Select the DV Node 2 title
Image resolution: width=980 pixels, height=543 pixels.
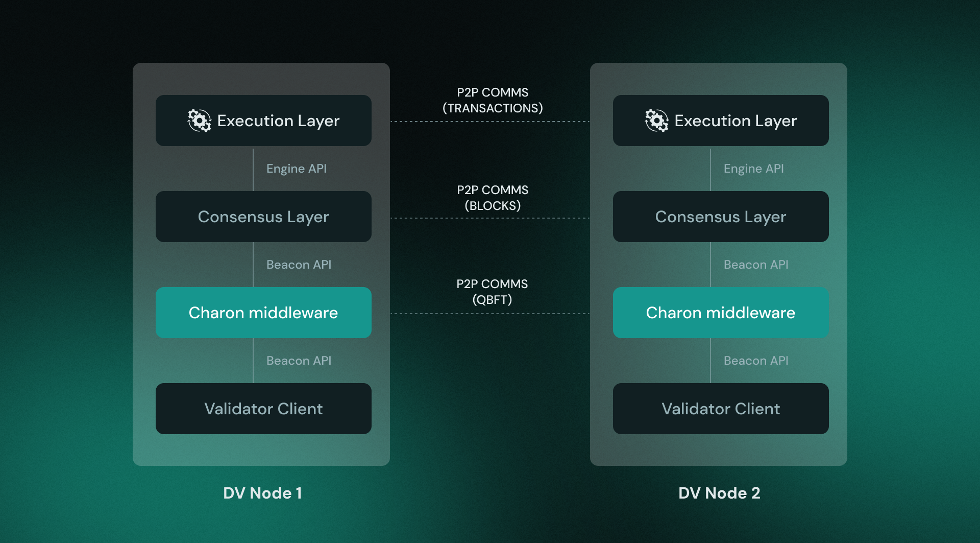719,493
